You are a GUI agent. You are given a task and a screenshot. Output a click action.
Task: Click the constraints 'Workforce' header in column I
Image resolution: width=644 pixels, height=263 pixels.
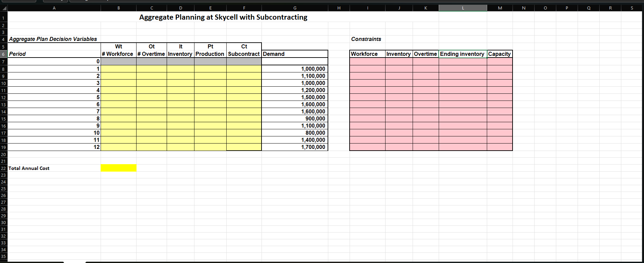point(368,54)
